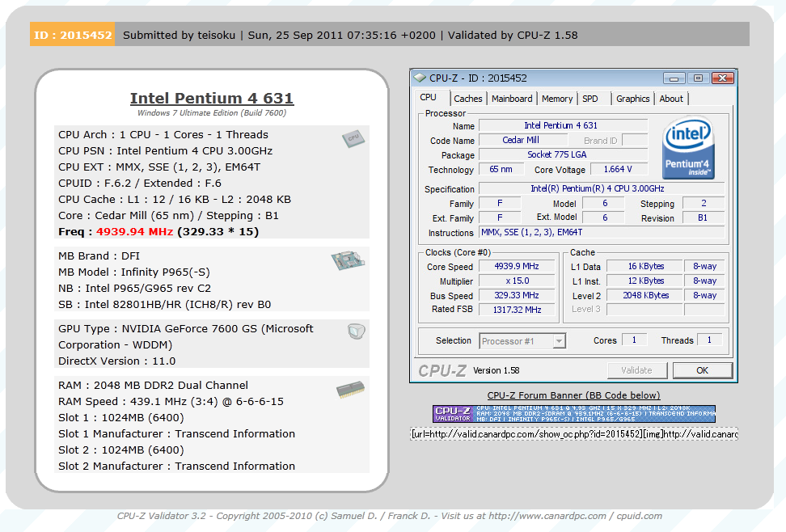
Task: Minimize the CPU-Z window
Action: 674,78
